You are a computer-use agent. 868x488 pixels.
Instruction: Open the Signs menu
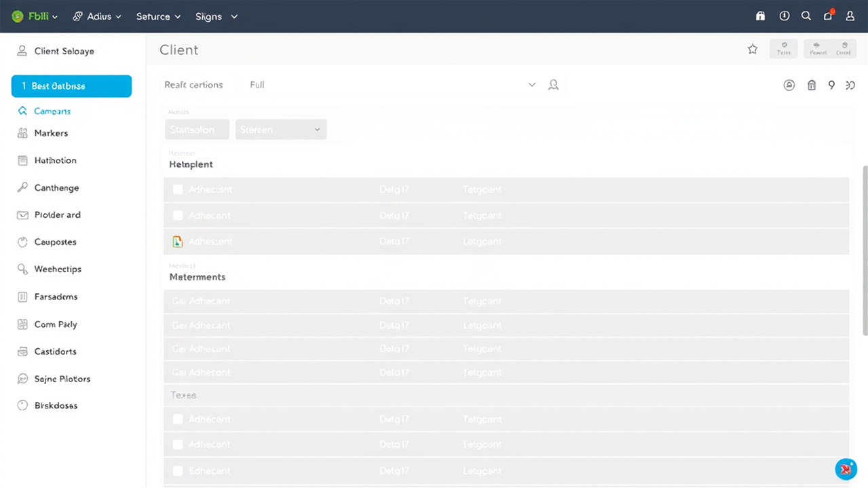[216, 16]
